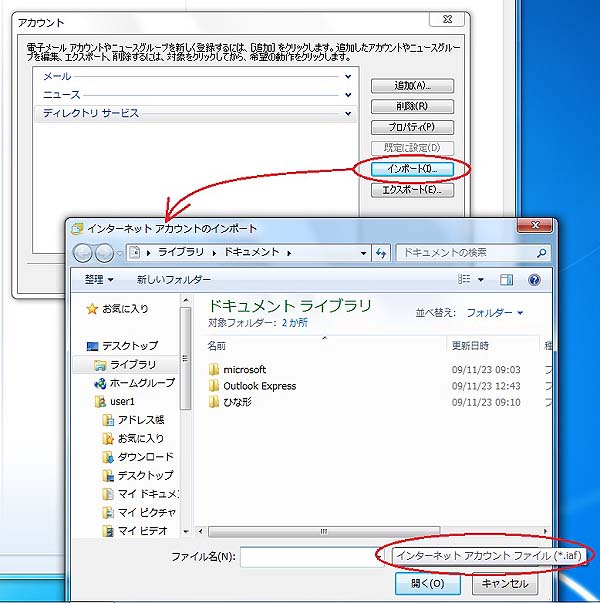Click the back navigation arrow
This screenshot has height=603, width=600.
pyautogui.click(x=84, y=253)
